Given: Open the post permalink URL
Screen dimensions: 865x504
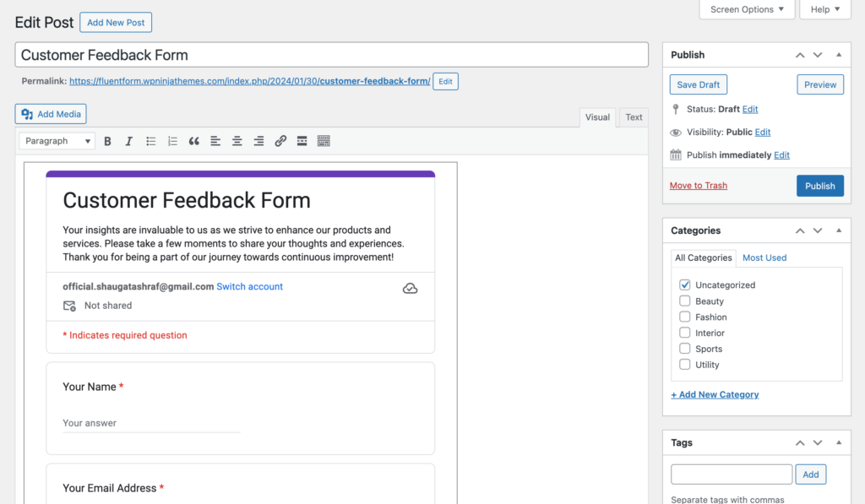Looking at the screenshot, I should point(250,81).
